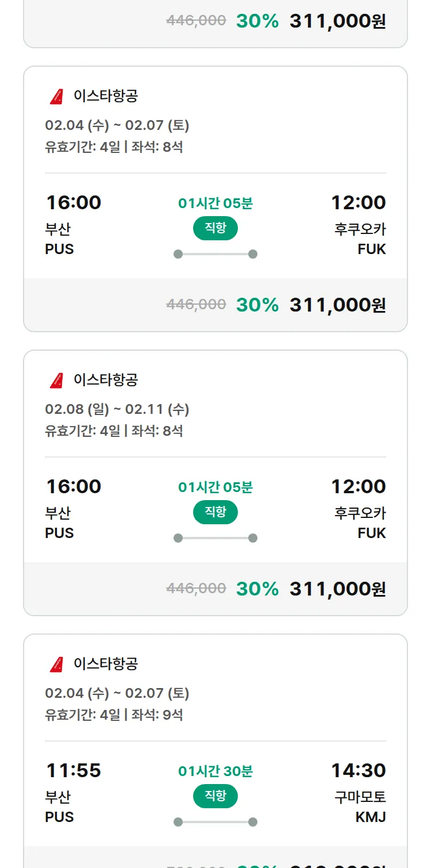Click Eastar Jet logo on the Kumamoto flight card
Image resolution: width=431 pixels, height=868 pixels.
(56, 664)
